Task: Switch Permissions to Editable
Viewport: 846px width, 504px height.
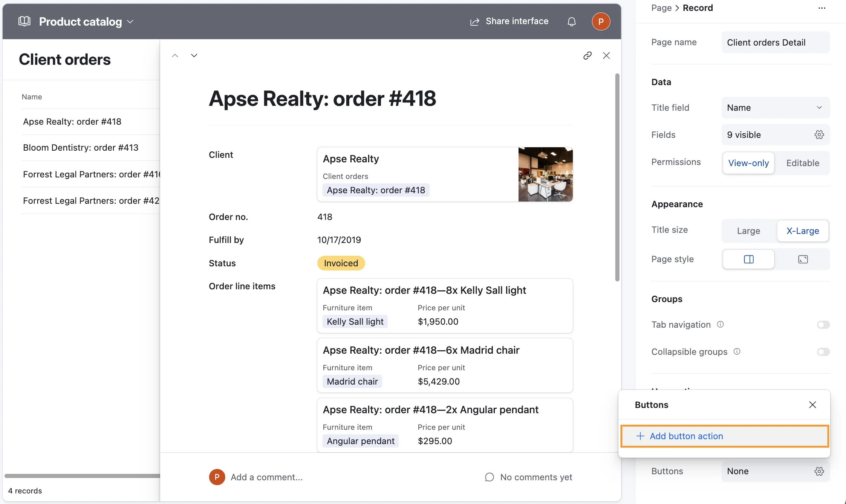Action: [803, 163]
